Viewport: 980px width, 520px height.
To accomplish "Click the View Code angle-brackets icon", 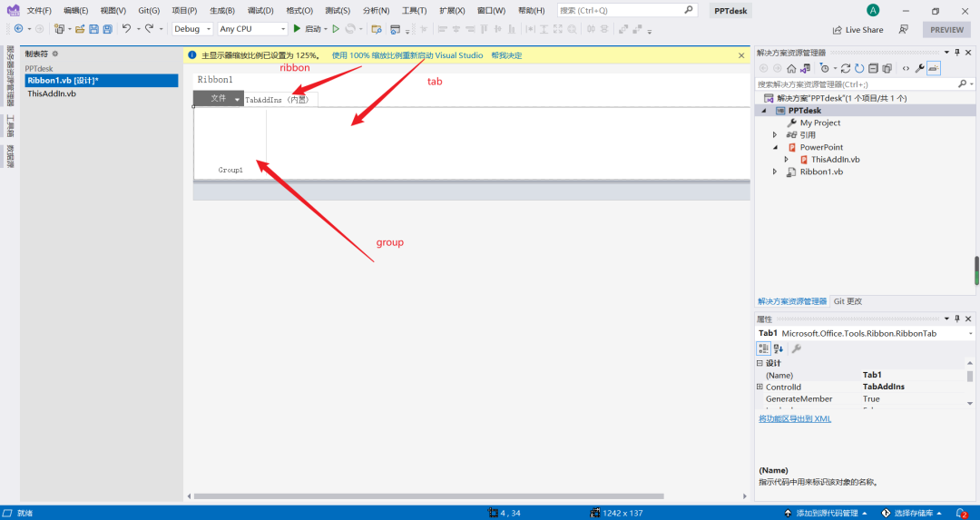I will 906,68.
